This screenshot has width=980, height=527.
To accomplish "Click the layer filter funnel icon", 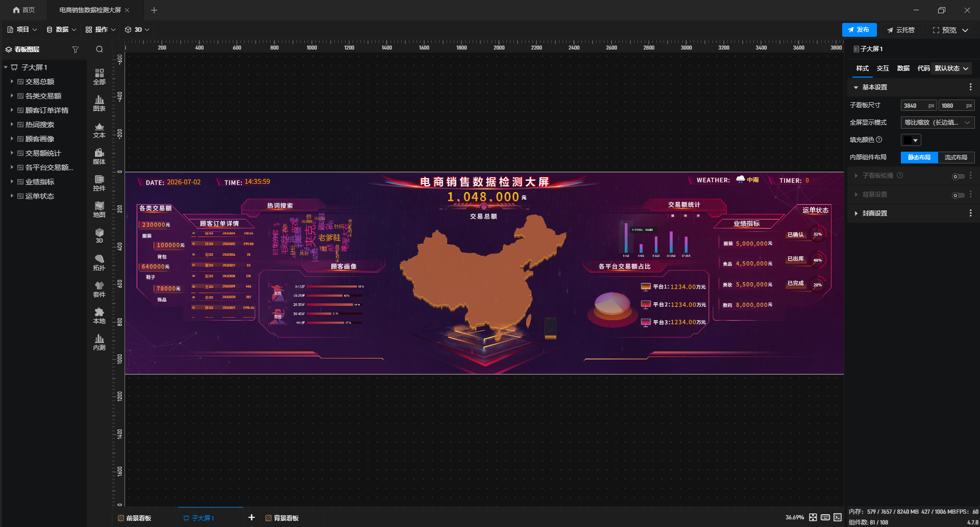I will [76, 50].
